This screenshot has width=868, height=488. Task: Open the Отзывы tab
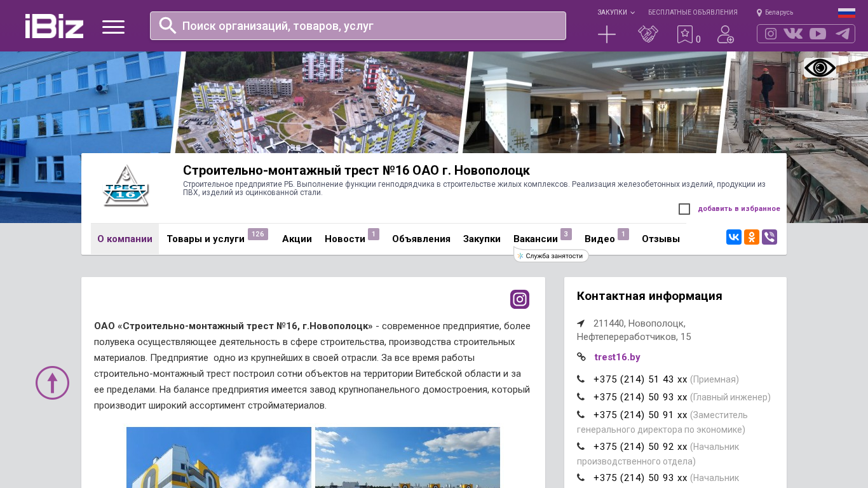click(661, 239)
